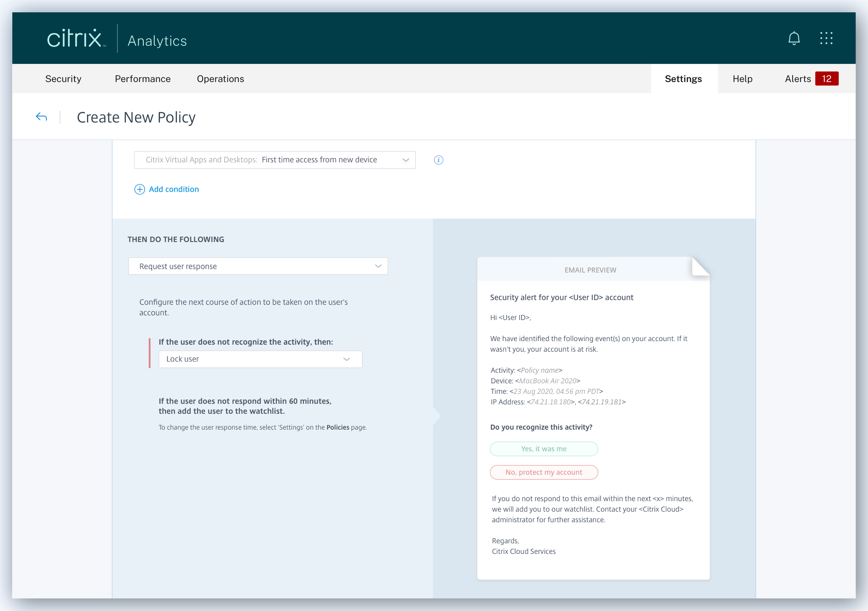Click the Add condition plus icon
This screenshot has height=611, width=868.
tap(139, 189)
